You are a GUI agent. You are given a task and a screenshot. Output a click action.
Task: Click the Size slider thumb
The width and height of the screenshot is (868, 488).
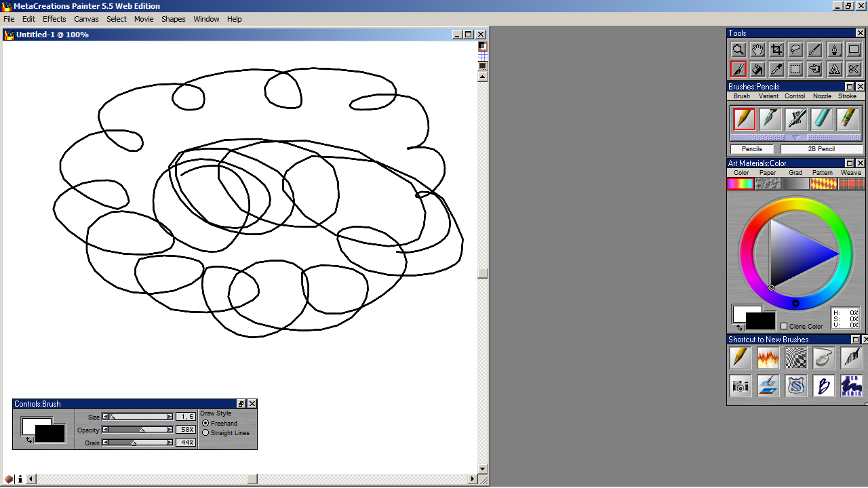coord(113,417)
